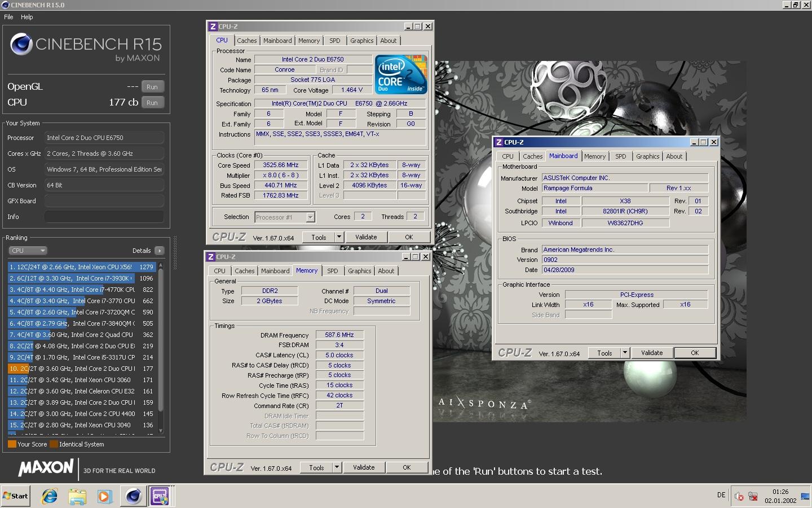Click OK in Memory CPU-Z window
This screenshot has height=508, width=812.
(x=407, y=468)
